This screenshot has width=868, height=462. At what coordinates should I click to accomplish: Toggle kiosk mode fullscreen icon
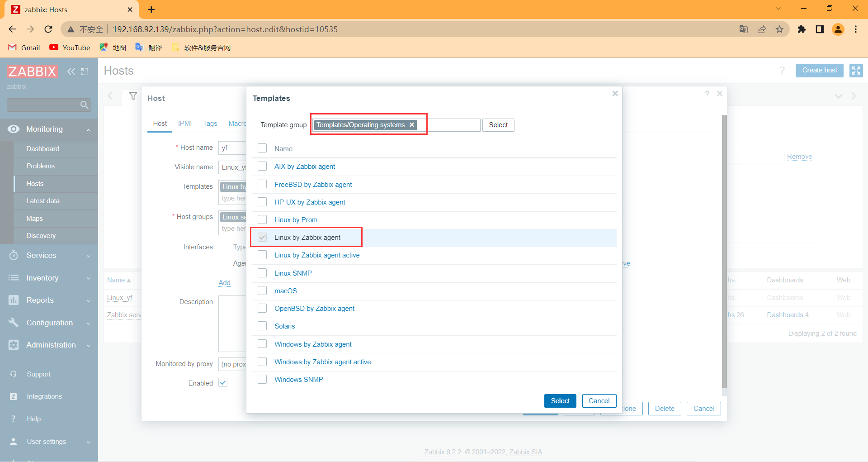click(856, 70)
